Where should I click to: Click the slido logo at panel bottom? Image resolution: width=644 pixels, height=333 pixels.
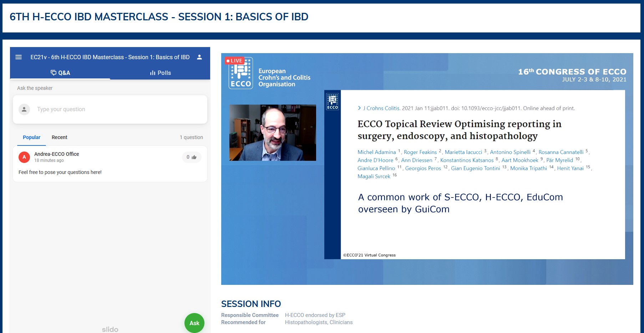click(x=110, y=329)
